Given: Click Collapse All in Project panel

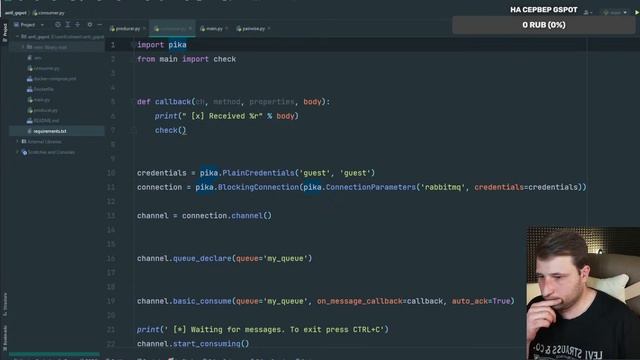Looking at the screenshot, I should pyautogui.click(x=78, y=25).
